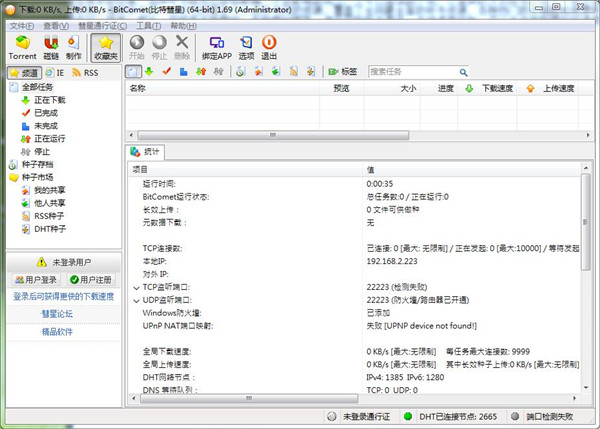This screenshot has height=429, width=600.
Task: Open a Torrent file from the toolbar
Action: click(22, 48)
